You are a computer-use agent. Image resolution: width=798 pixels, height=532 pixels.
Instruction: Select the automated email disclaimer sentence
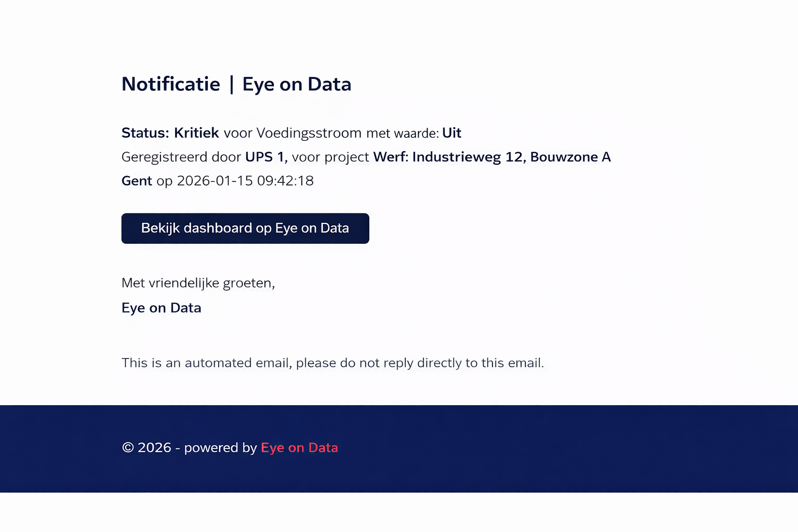pyautogui.click(x=332, y=363)
